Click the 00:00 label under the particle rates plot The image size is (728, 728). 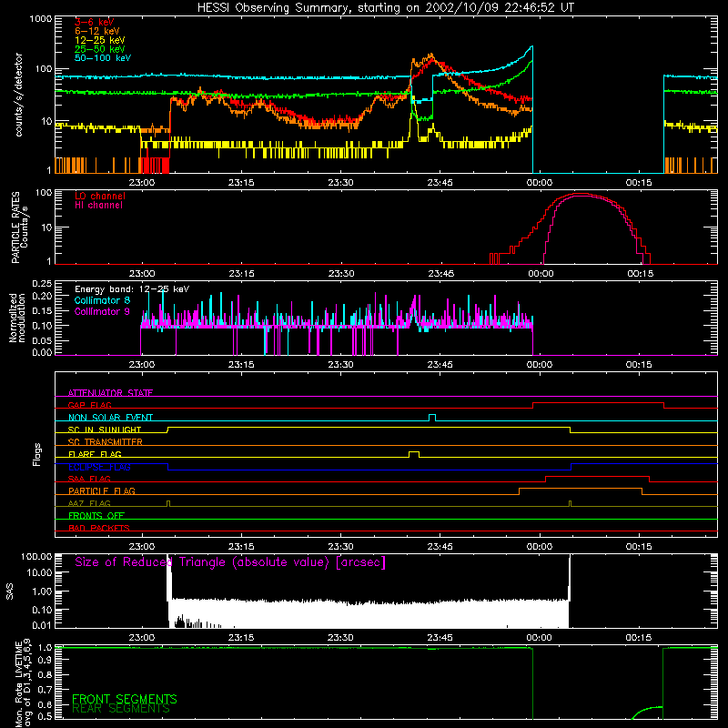pos(540,274)
